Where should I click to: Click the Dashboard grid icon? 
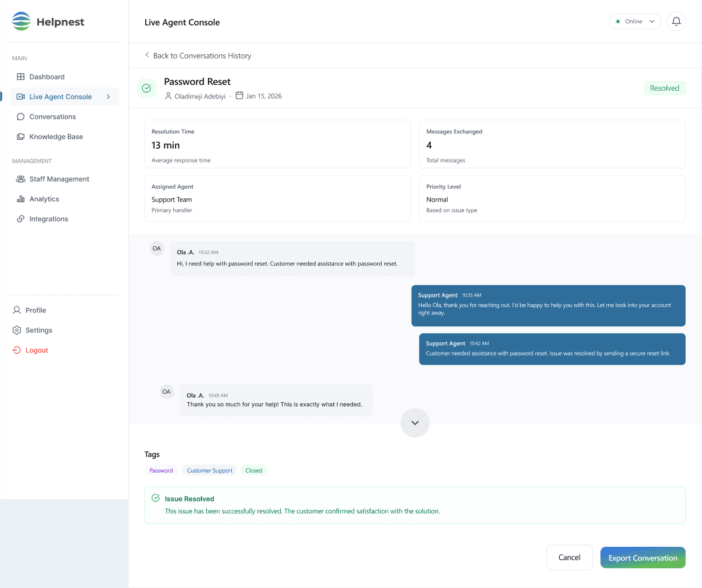pos(20,76)
